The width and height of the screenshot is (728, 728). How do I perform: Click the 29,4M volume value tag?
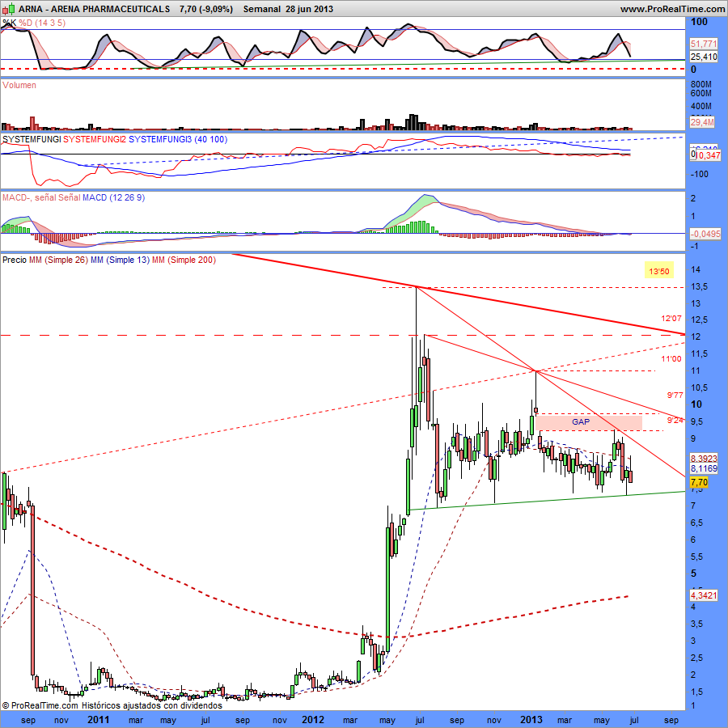[x=702, y=122]
